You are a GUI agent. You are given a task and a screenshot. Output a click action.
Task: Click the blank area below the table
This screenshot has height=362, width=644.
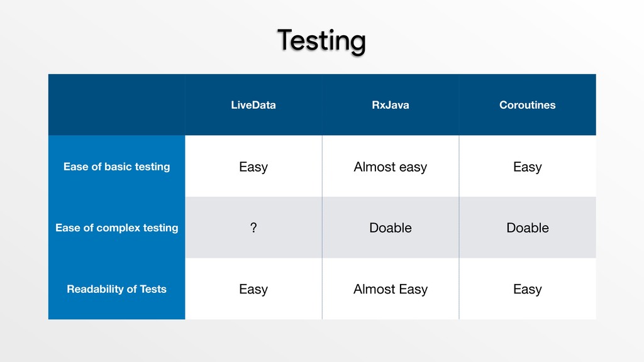[322, 341]
